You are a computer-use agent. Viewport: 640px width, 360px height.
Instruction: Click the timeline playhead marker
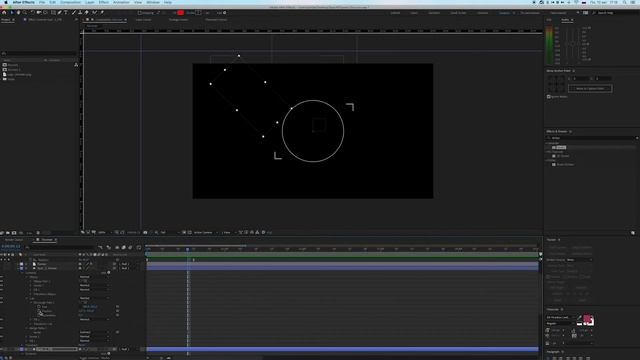point(188,249)
